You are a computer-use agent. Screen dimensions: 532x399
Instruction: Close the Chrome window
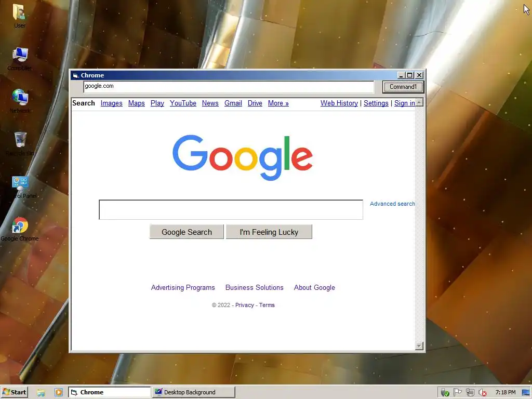(x=419, y=75)
